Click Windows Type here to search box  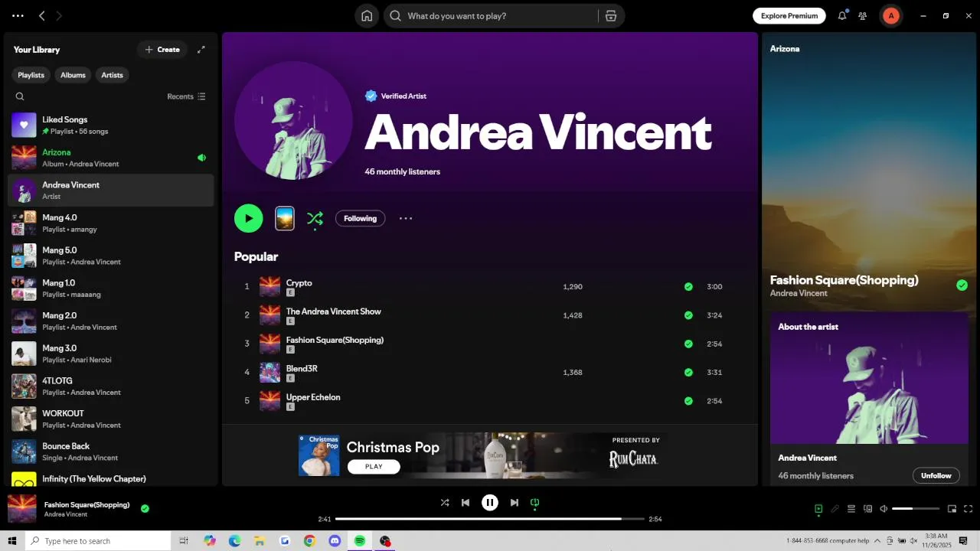tap(98, 541)
